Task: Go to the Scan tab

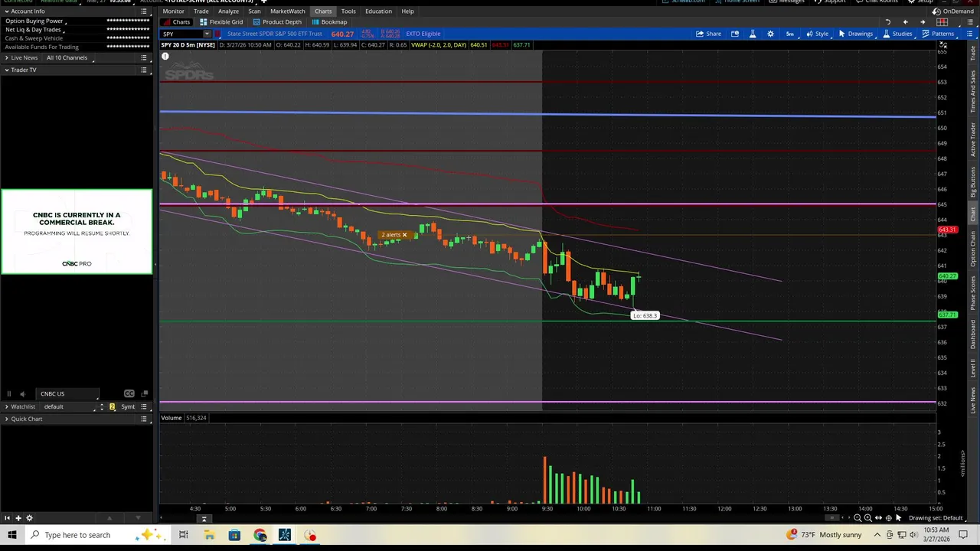Action: click(254, 11)
